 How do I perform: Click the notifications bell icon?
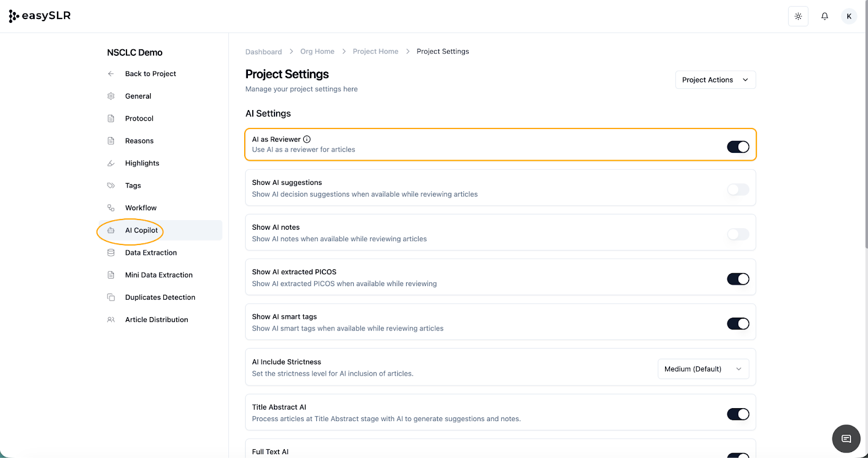824,16
